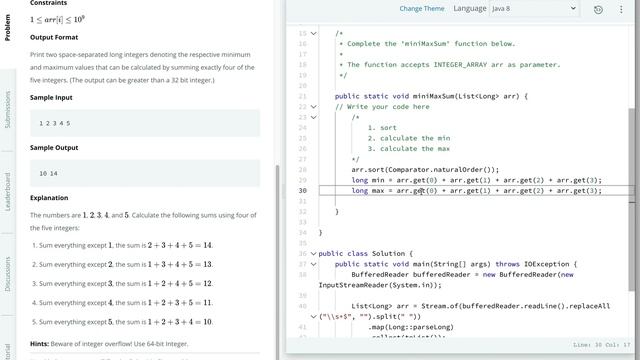This screenshot has height=360, width=640.
Task: Click 'public class Solution {' line
Action: 366,253
